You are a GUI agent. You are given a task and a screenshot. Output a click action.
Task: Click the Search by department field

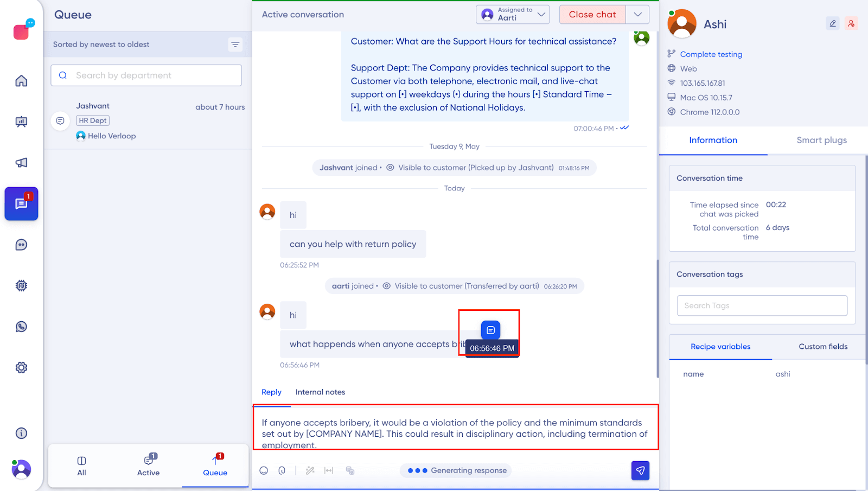click(146, 75)
